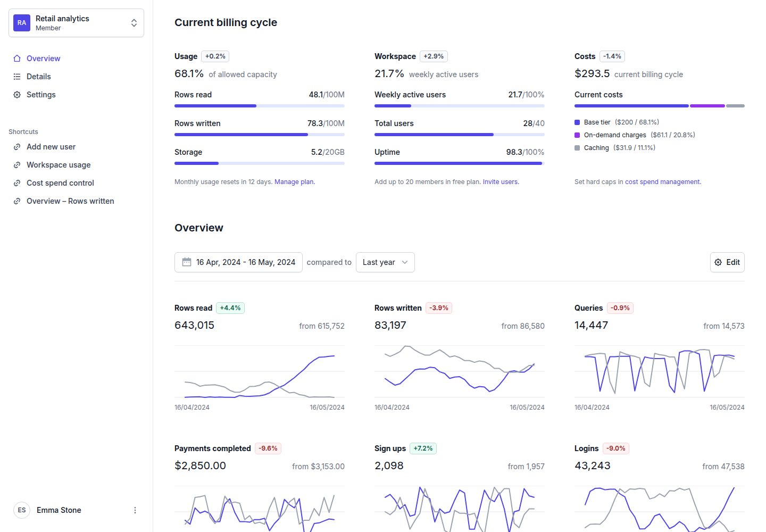Screen dimensions: 766x532
Task: Click the RA workspace avatar icon
Action: coord(22,23)
